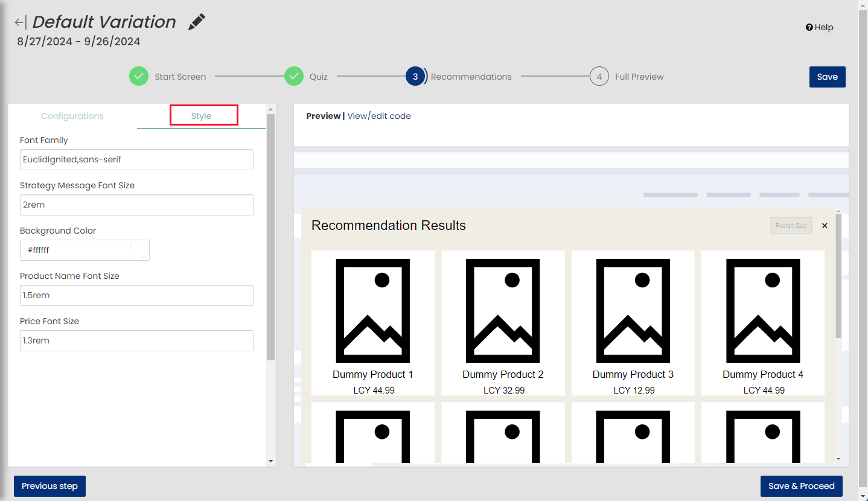This screenshot has height=501, width=868.
Task: Close the Recommendation Results panel
Action: click(x=825, y=226)
